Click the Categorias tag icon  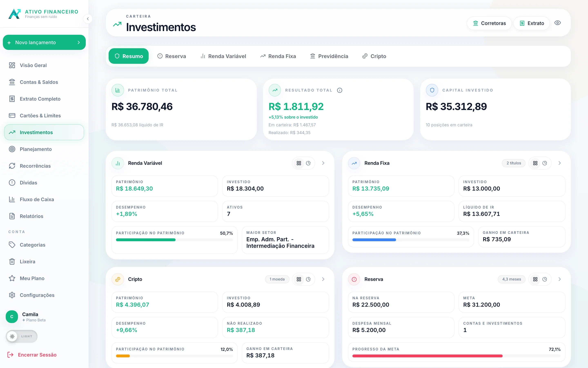click(12, 245)
